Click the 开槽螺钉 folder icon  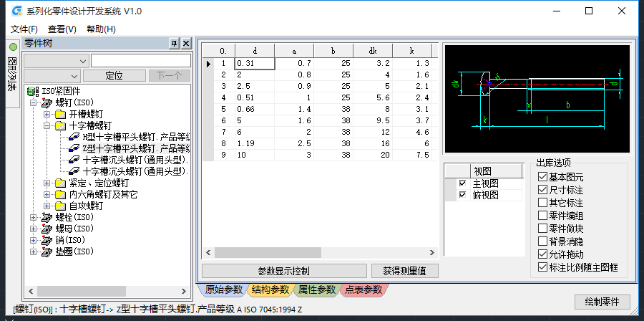[60, 114]
